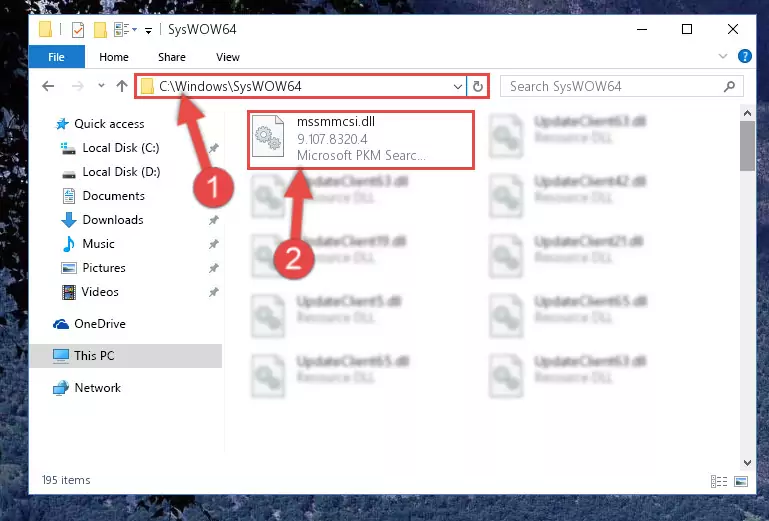Image resolution: width=769 pixels, height=521 pixels.
Task: Click the address bar path C:\Windows\SysWOW64
Action: (230, 86)
